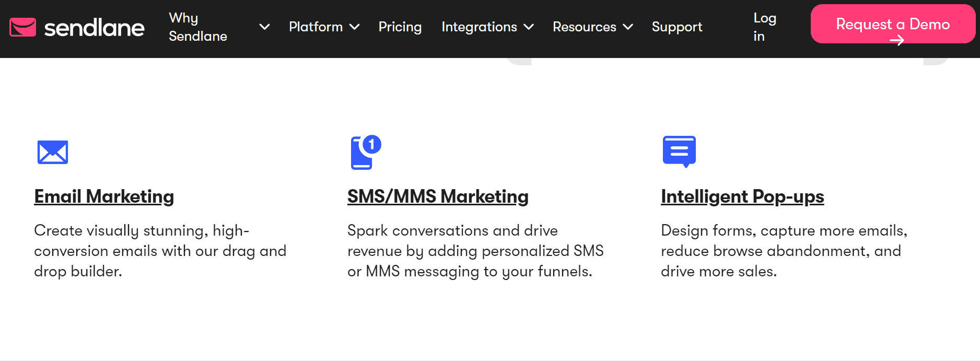Click the pink Sendlane envelope logo icon
The width and height of the screenshot is (980, 361).
23,27
